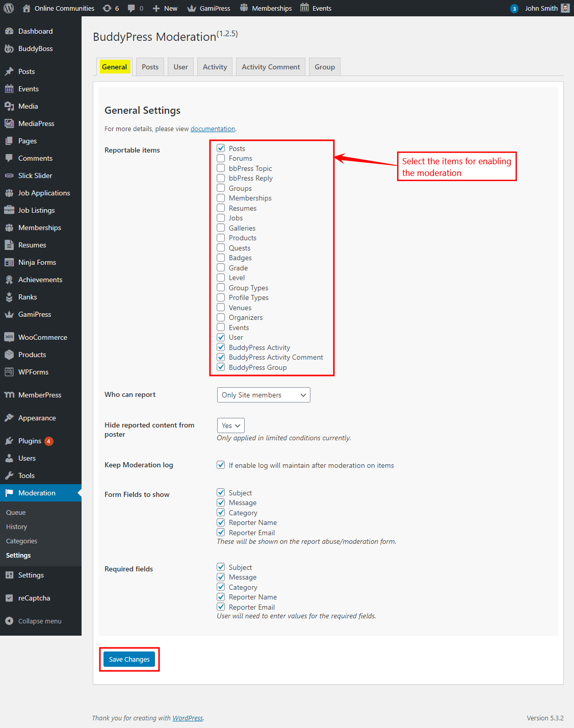Click the WordPress logo in the admin bar

pos(8,8)
